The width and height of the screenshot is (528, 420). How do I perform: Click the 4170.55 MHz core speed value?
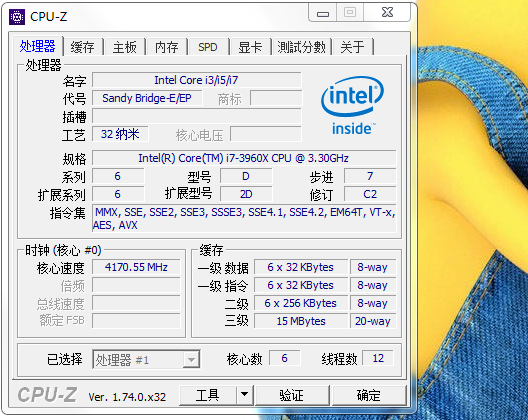(x=136, y=267)
